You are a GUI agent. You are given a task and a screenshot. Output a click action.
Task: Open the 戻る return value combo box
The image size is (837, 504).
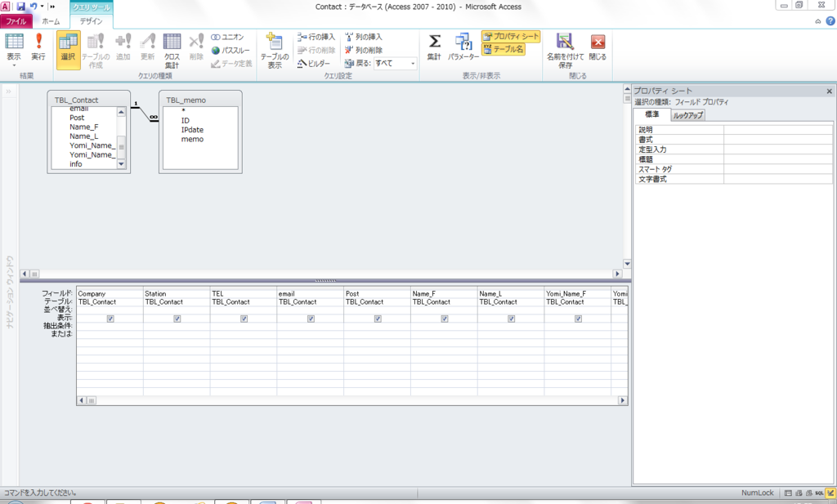click(x=395, y=63)
